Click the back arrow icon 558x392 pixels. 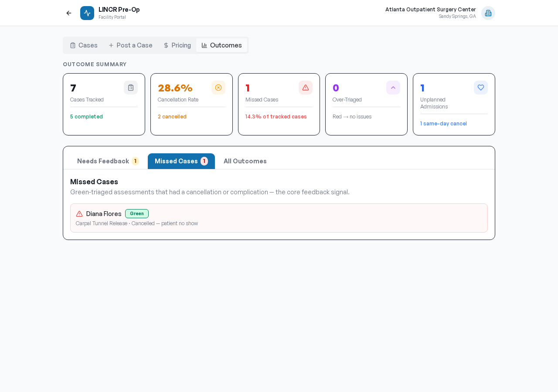(x=69, y=13)
